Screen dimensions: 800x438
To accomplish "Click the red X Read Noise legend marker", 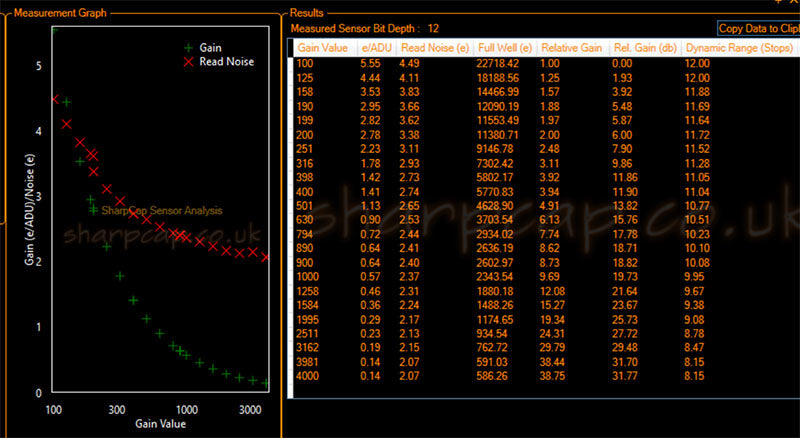I will [x=188, y=61].
